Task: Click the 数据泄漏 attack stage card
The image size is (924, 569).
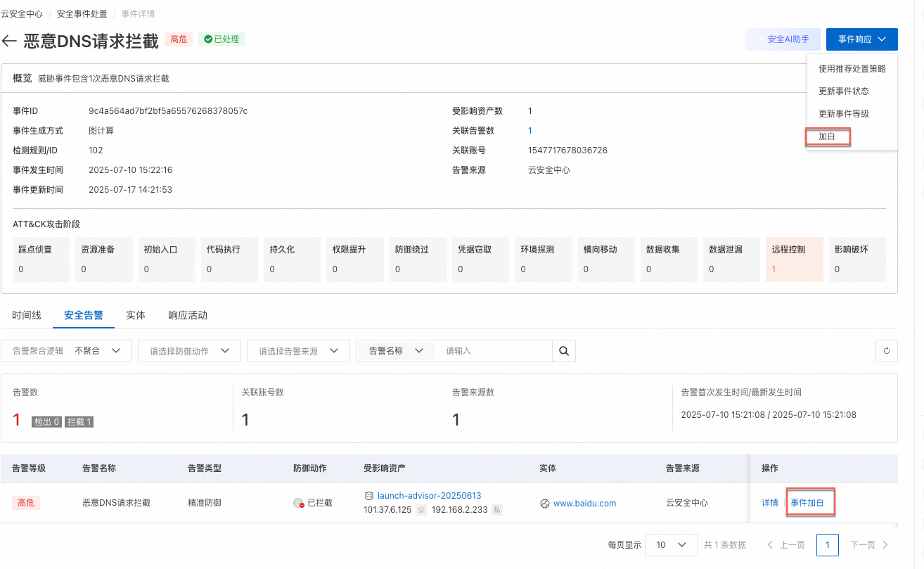Action: click(732, 260)
